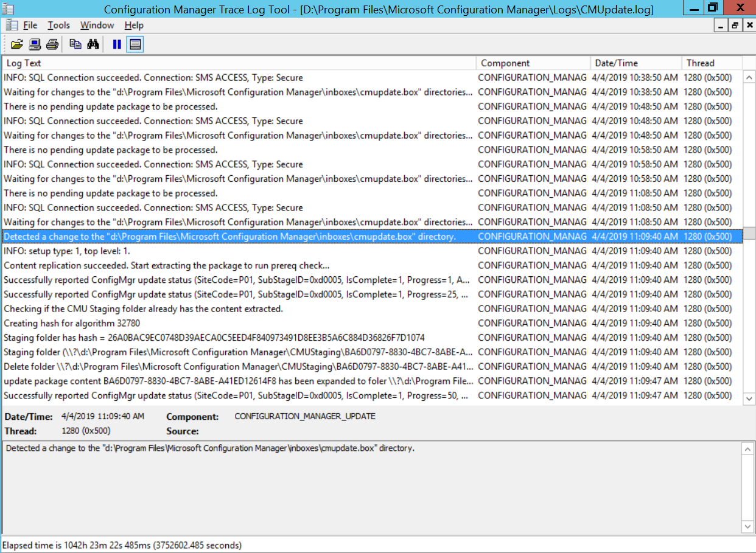Click the Thread column header
The height and width of the screenshot is (553, 756).
pos(712,63)
